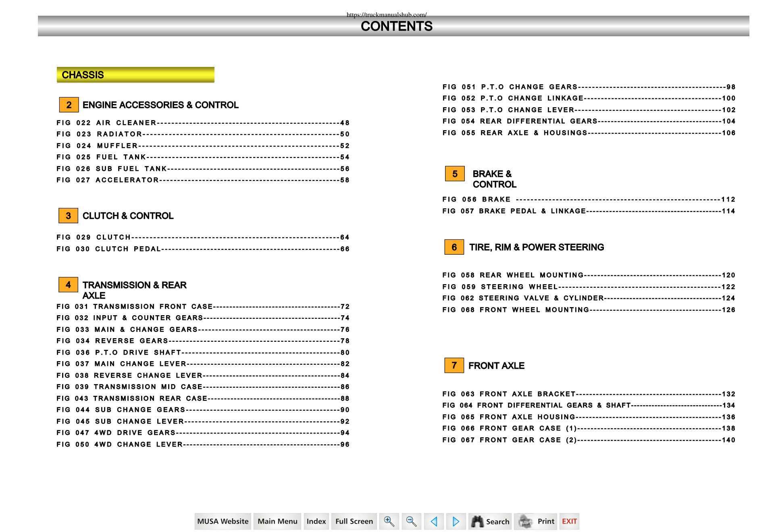Open FIG 034 Reverse Gears entry
This screenshot has width=774, height=532.
pos(203,341)
